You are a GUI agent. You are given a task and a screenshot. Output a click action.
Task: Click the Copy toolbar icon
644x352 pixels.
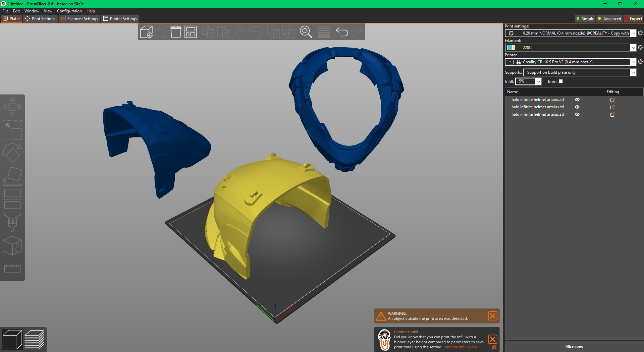208,32
